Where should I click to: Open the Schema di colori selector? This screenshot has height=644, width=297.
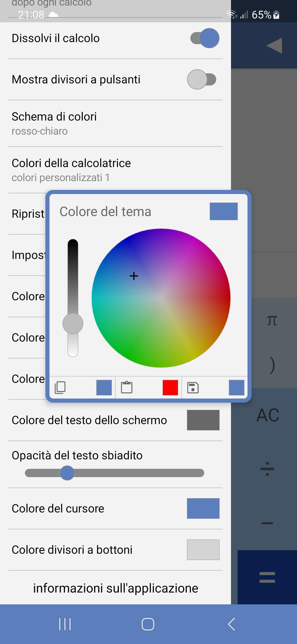116,123
